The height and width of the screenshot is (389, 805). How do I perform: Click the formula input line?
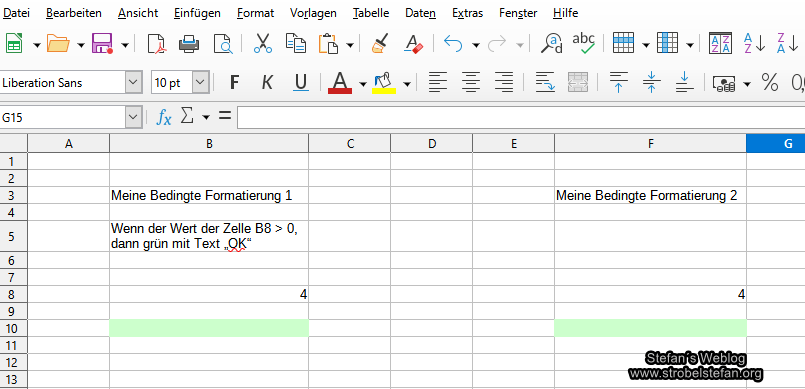pyautogui.click(x=521, y=118)
